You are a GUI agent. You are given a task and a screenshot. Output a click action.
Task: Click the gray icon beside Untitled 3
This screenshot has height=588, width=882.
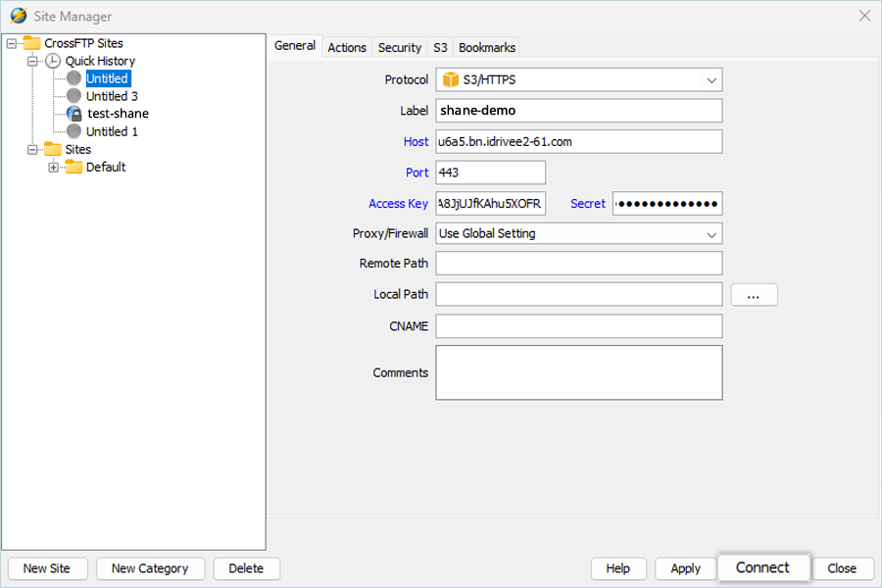click(x=73, y=96)
